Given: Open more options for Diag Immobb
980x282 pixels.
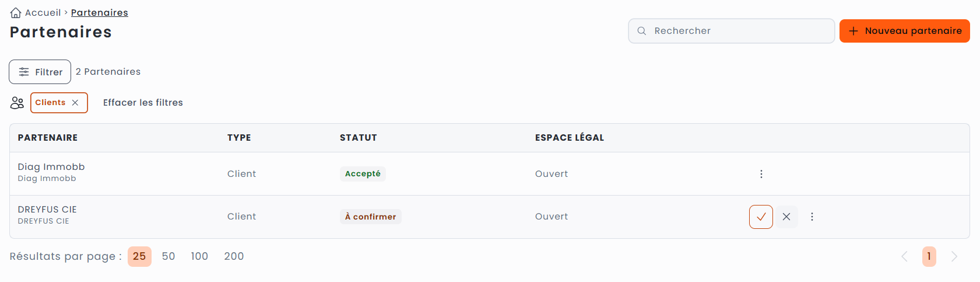Looking at the screenshot, I should (x=761, y=174).
